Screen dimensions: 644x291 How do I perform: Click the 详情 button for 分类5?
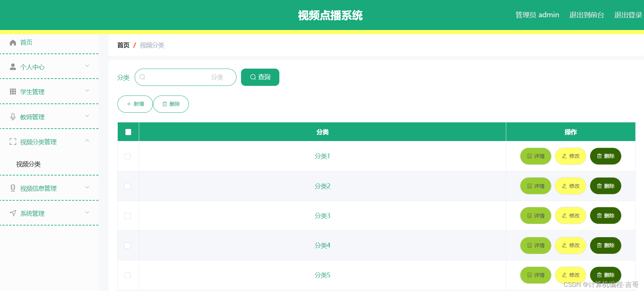(536, 275)
